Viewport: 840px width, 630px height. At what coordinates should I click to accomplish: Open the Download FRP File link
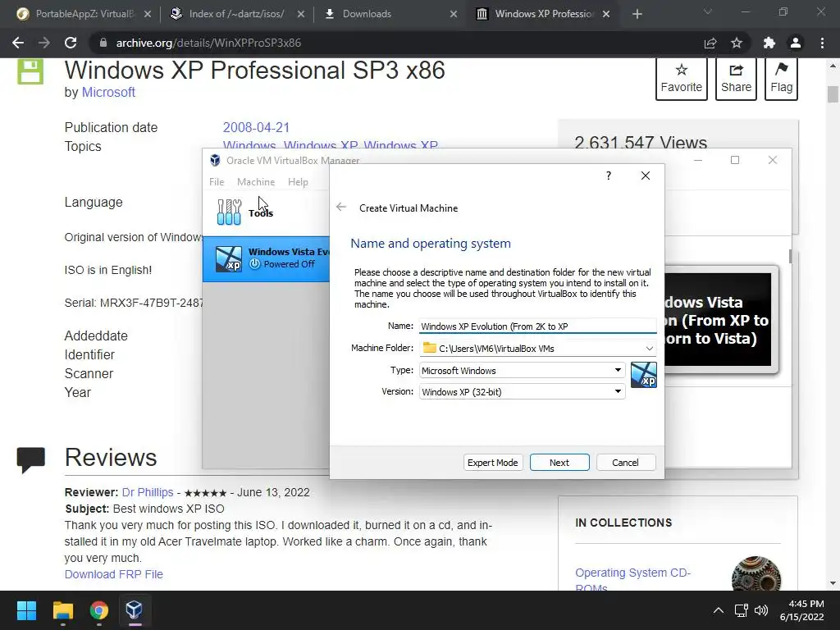(x=113, y=574)
